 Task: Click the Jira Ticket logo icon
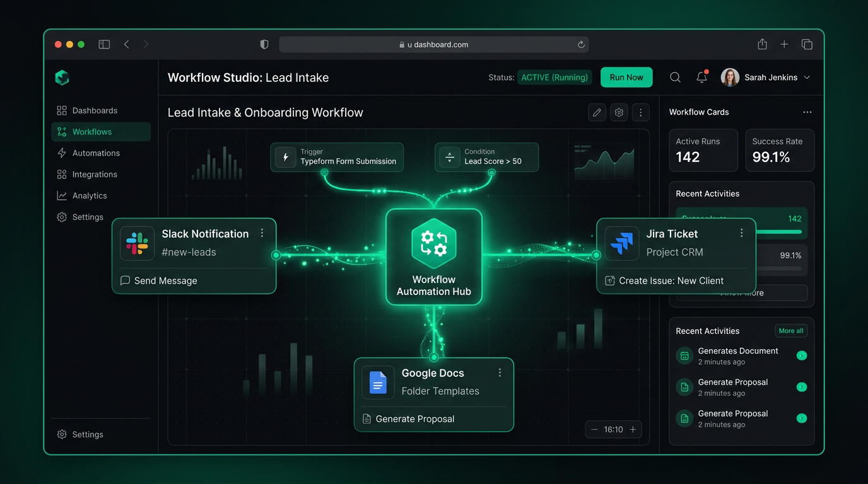click(622, 243)
